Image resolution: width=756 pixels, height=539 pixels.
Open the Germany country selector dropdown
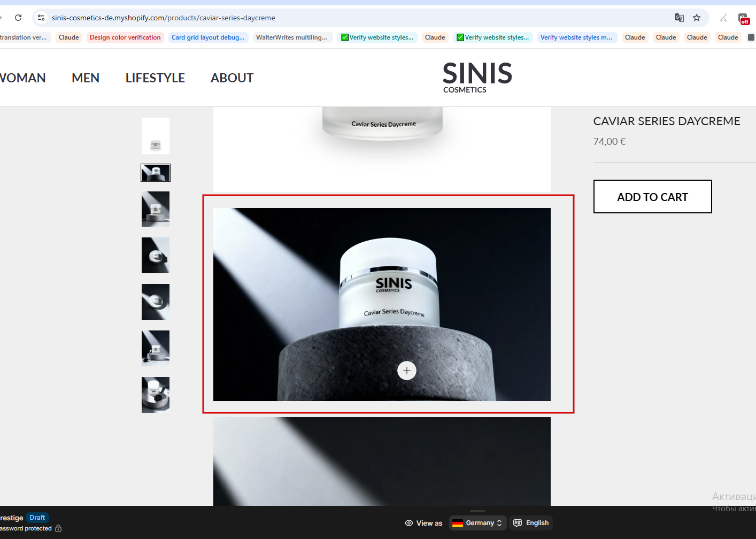(x=477, y=523)
